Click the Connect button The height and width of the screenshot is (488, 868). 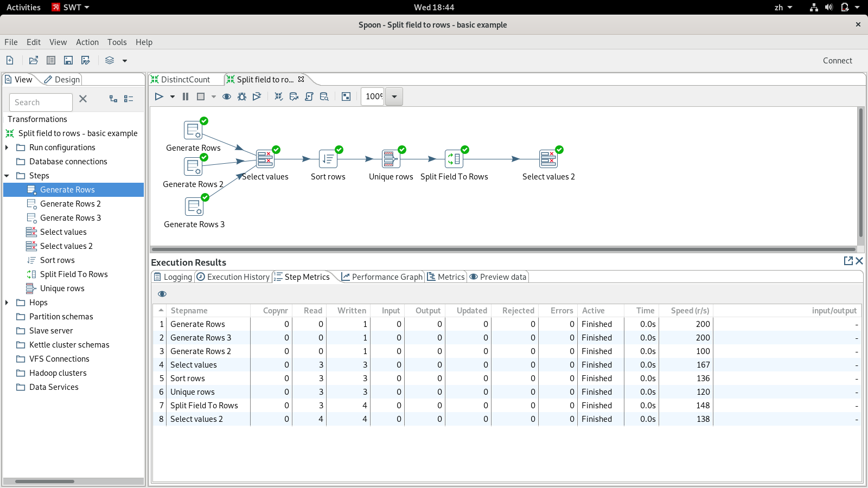(837, 61)
